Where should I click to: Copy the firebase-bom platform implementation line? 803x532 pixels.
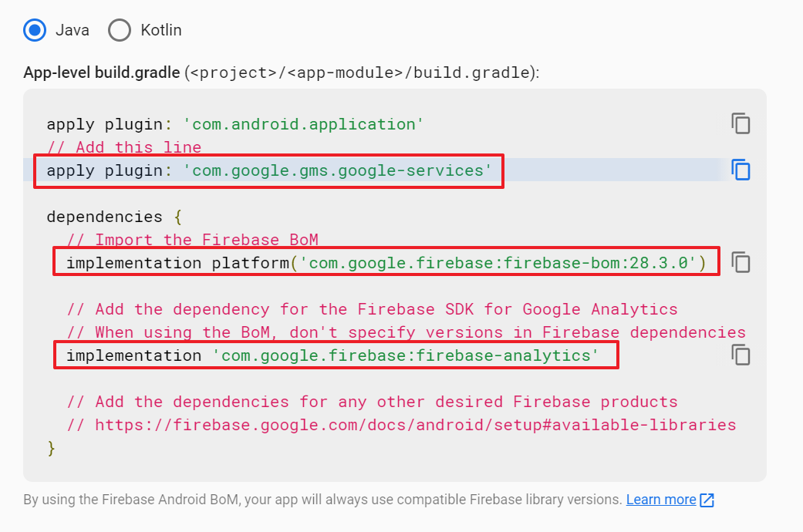click(741, 263)
